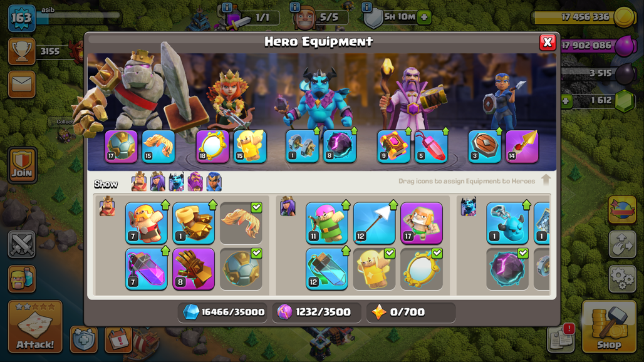Open the Shop button
644x362 pixels.
point(609,327)
